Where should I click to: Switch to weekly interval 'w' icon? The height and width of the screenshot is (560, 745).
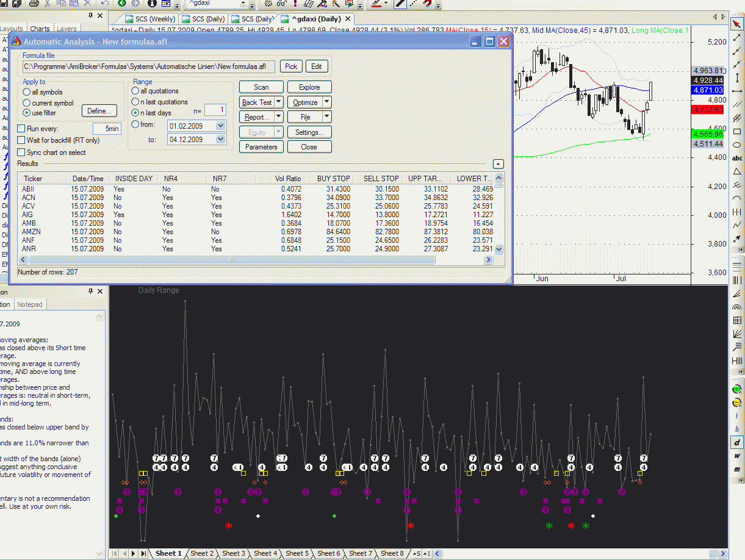tap(737, 456)
